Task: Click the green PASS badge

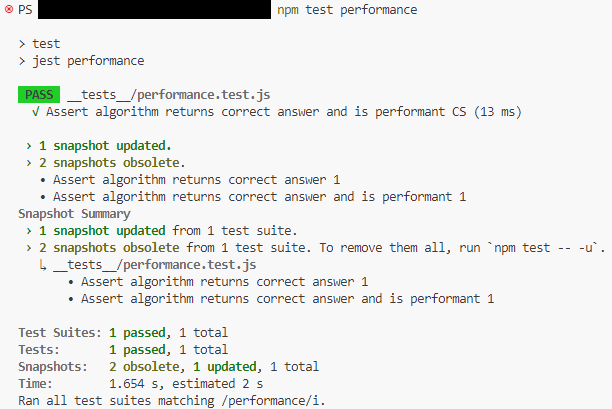Action: click(x=39, y=95)
